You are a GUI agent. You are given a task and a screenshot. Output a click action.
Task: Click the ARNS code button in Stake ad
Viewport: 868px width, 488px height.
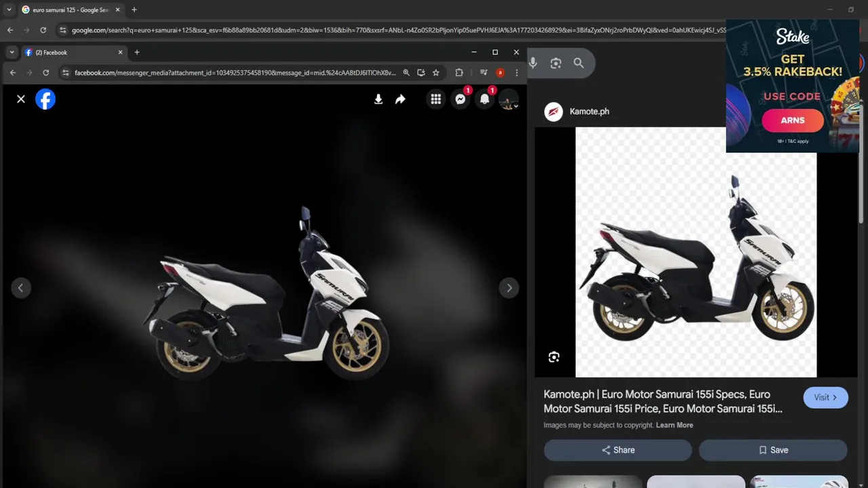click(793, 120)
